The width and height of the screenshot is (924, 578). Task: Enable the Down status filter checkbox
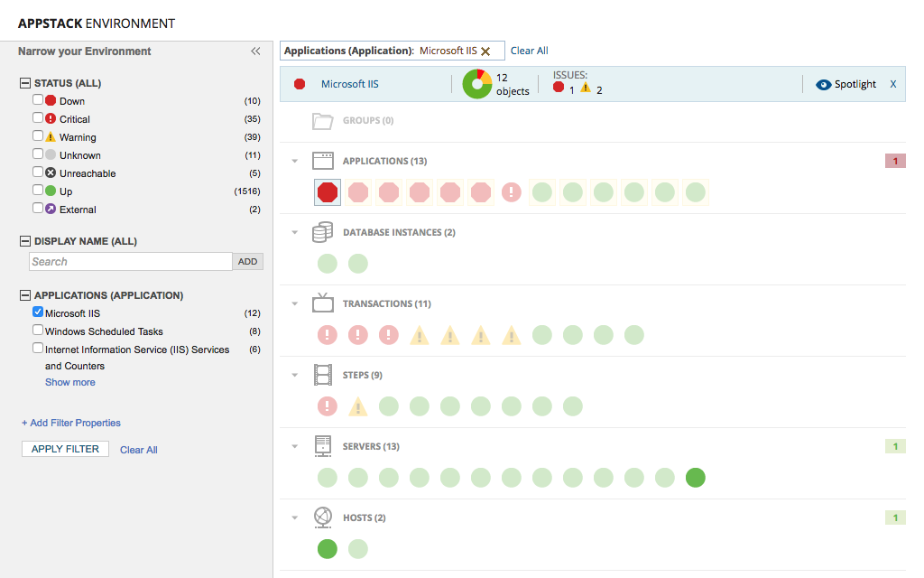tap(37, 100)
